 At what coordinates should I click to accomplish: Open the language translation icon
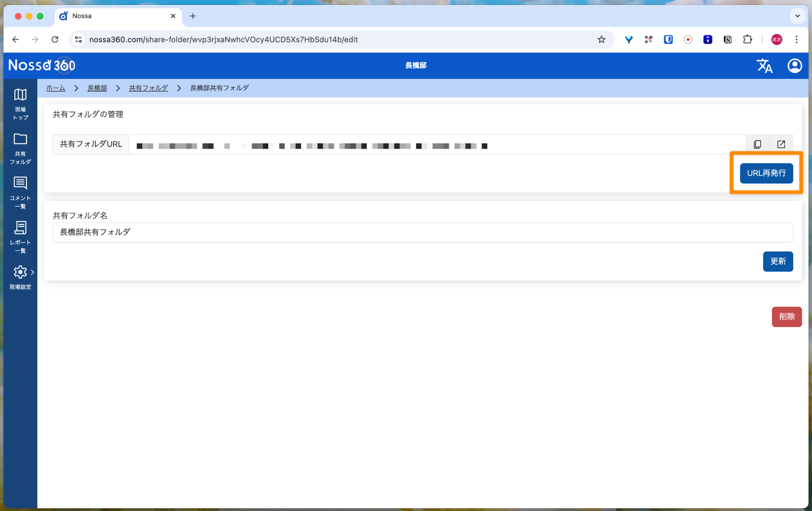(x=764, y=66)
